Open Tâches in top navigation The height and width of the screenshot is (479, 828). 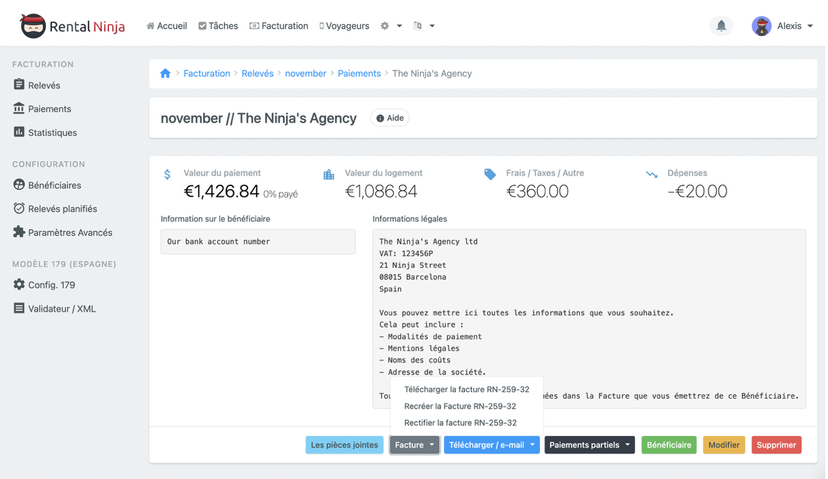[218, 26]
